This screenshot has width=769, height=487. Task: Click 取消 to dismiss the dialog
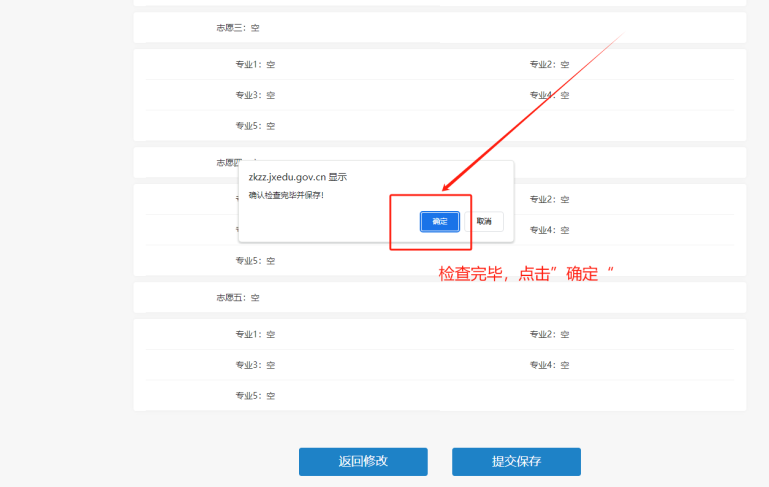[x=483, y=221]
